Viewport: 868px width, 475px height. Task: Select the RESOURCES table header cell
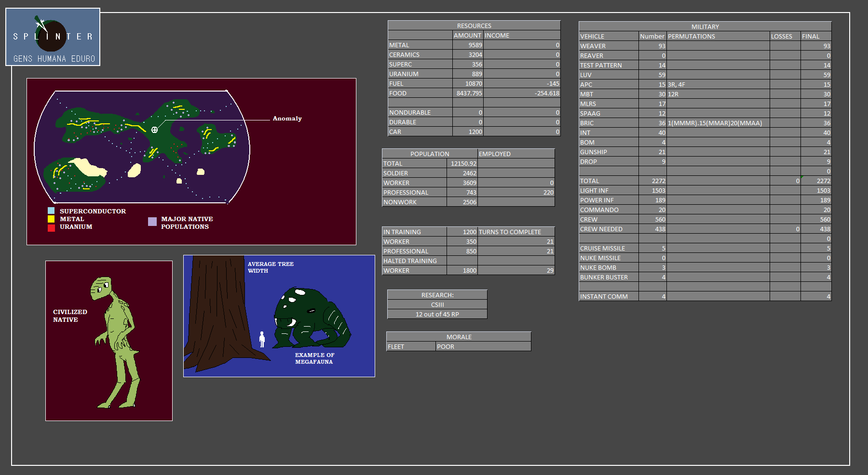(x=474, y=26)
